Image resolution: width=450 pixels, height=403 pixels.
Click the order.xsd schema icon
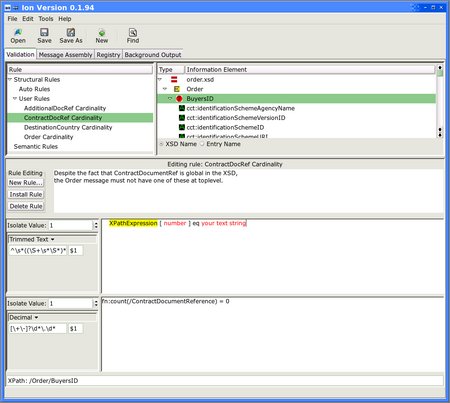[174, 79]
